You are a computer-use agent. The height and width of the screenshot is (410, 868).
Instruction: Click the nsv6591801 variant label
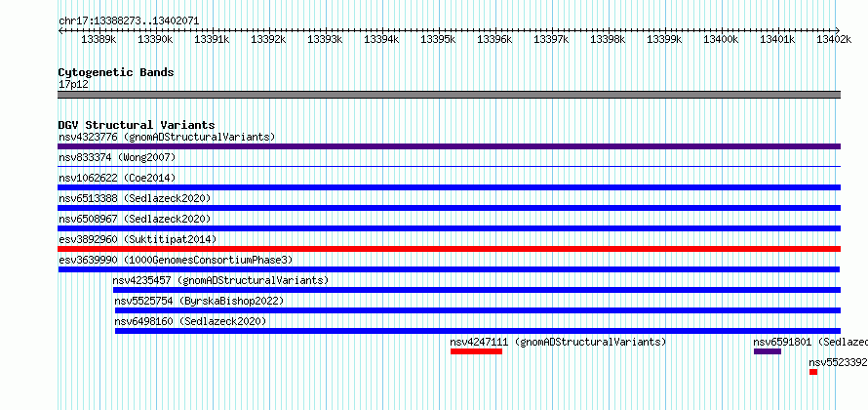pyautogui.click(x=810, y=342)
